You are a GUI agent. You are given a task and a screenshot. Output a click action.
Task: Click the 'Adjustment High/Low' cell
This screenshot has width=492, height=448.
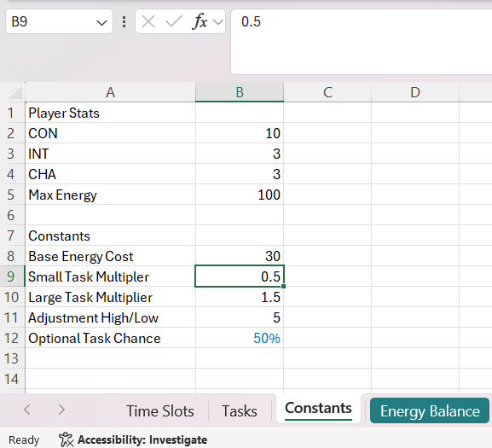(x=111, y=317)
